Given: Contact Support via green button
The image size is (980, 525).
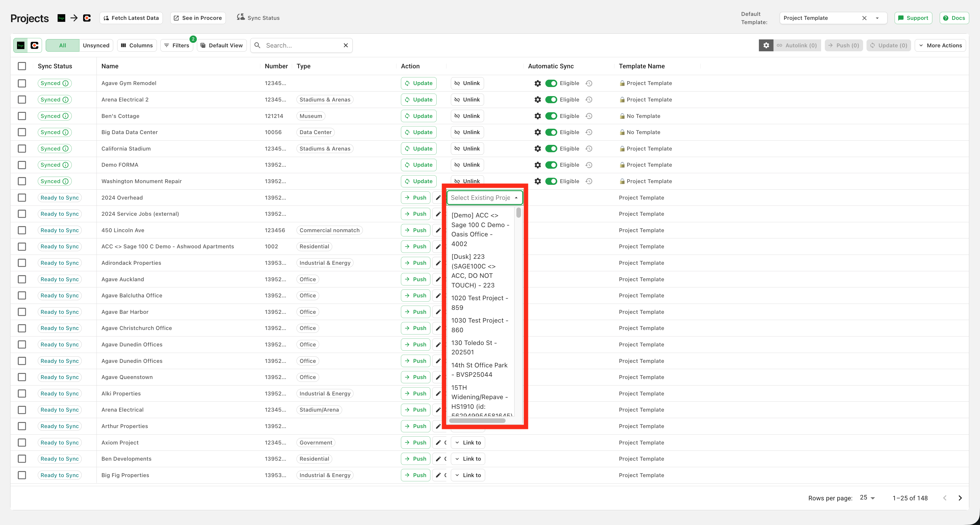Looking at the screenshot, I should click(913, 18).
